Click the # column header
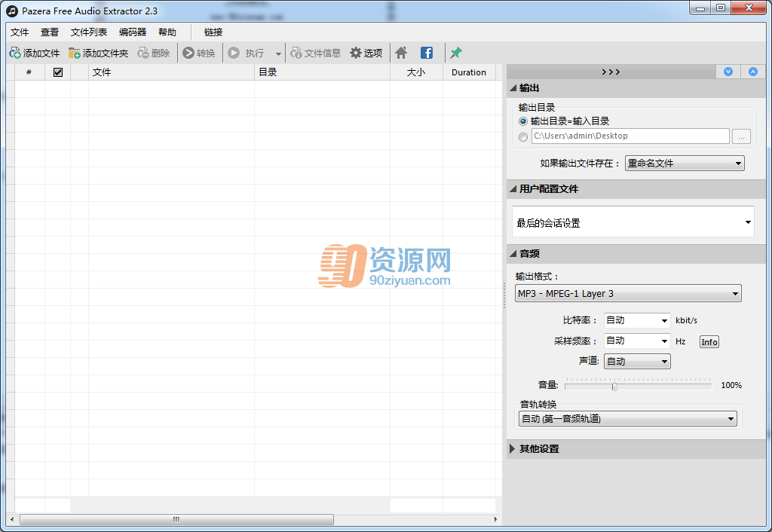 point(29,72)
